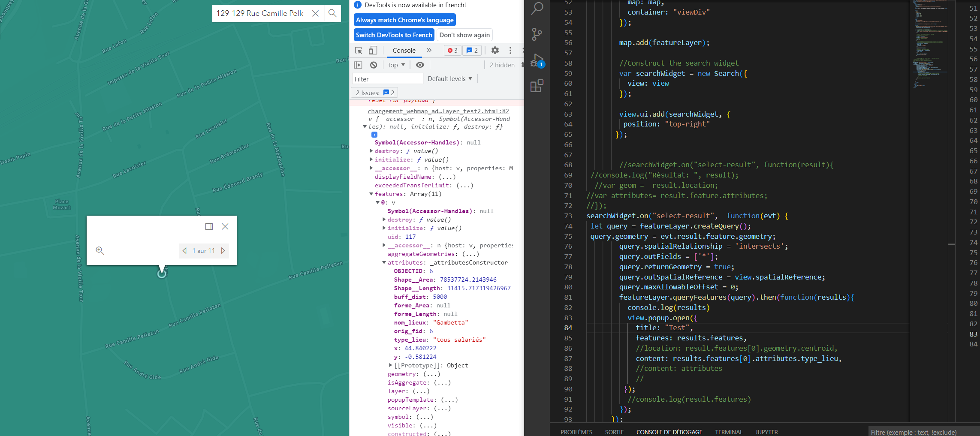This screenshot has width=980, height=436.
Task: Switch to the Console tab
Action: click(404, 50)
